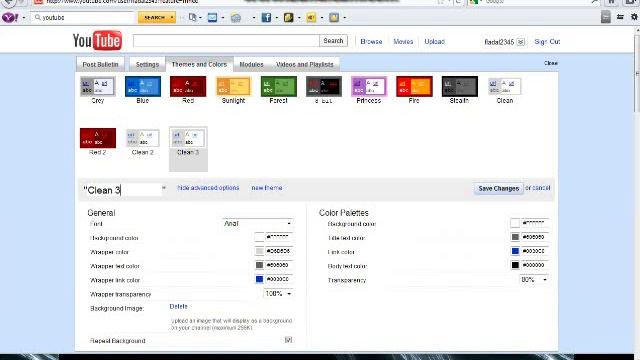The width and height of the screenshot is (640, 360).
Task: Click the Wrapper color hex value field
Action: click(x=279, y=251)
